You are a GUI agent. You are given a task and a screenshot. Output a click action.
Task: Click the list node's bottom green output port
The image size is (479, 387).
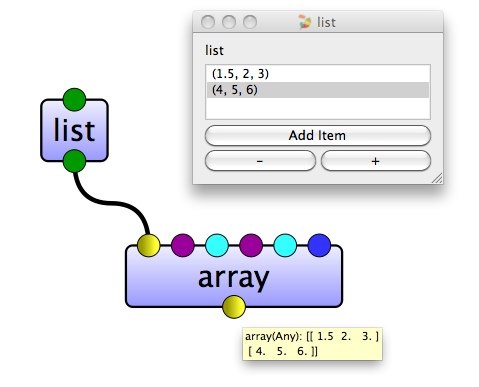point(74,161)
